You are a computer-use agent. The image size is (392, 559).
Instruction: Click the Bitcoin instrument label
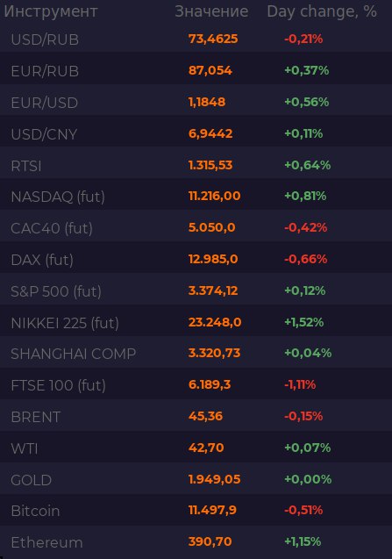tap(35, 511)
